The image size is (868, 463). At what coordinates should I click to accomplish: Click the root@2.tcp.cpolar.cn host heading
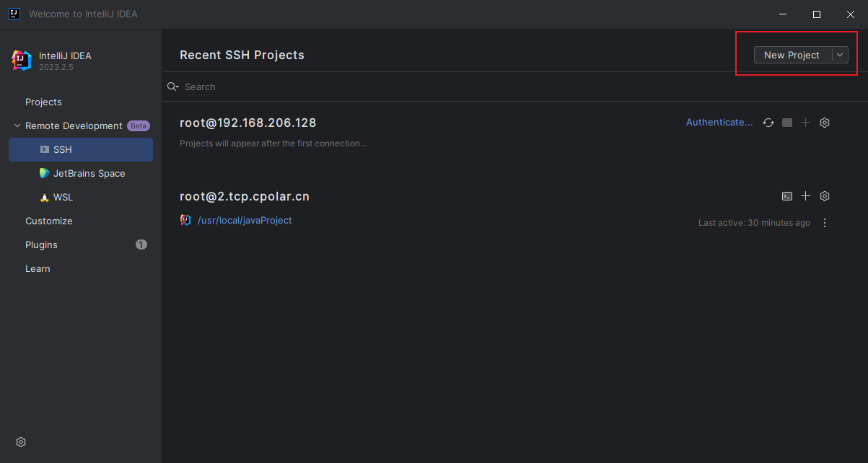point(245,196)
